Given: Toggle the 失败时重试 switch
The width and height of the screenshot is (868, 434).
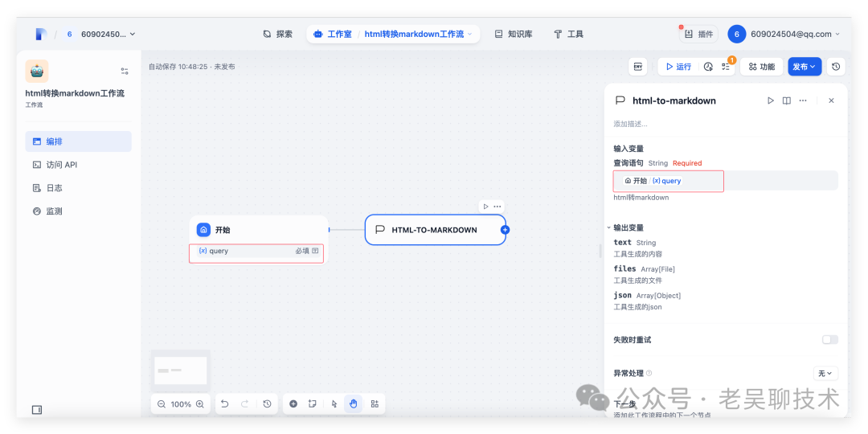Looking at the screenshot, I should 829,339.
